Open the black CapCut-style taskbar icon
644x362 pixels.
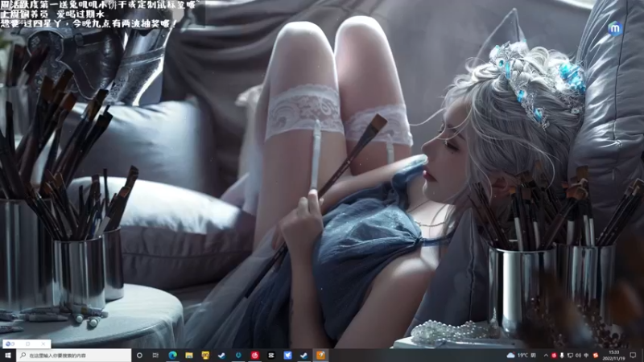(x=271, y=356)
